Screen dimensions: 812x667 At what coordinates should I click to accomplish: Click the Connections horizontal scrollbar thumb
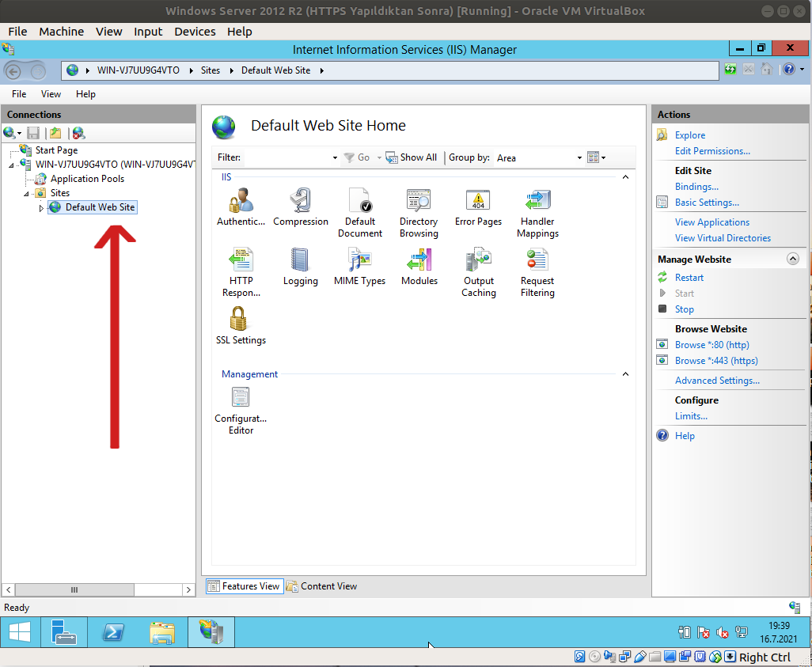click(x=74, y=589)
